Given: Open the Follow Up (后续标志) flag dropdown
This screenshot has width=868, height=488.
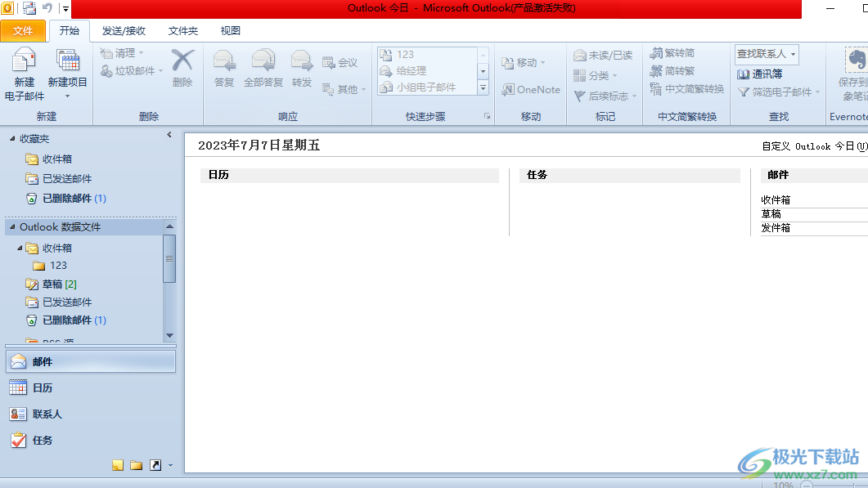Looking at the screenshot, I should point(605,96).
